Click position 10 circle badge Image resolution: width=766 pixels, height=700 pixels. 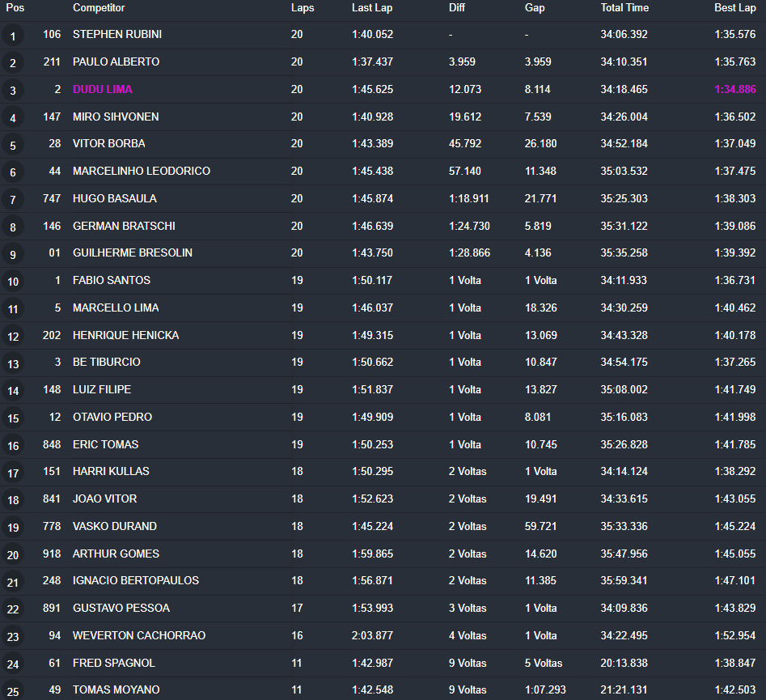(13, 282)
